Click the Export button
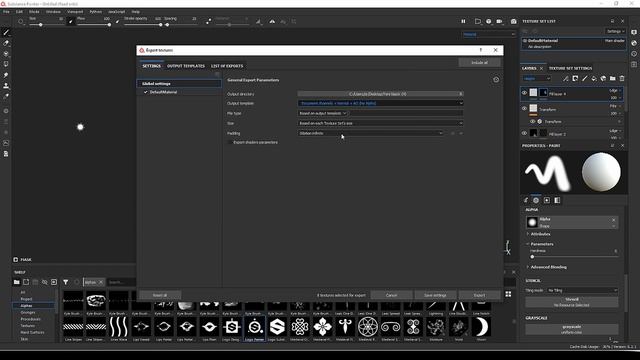The image size is (640, 360). 480,295
